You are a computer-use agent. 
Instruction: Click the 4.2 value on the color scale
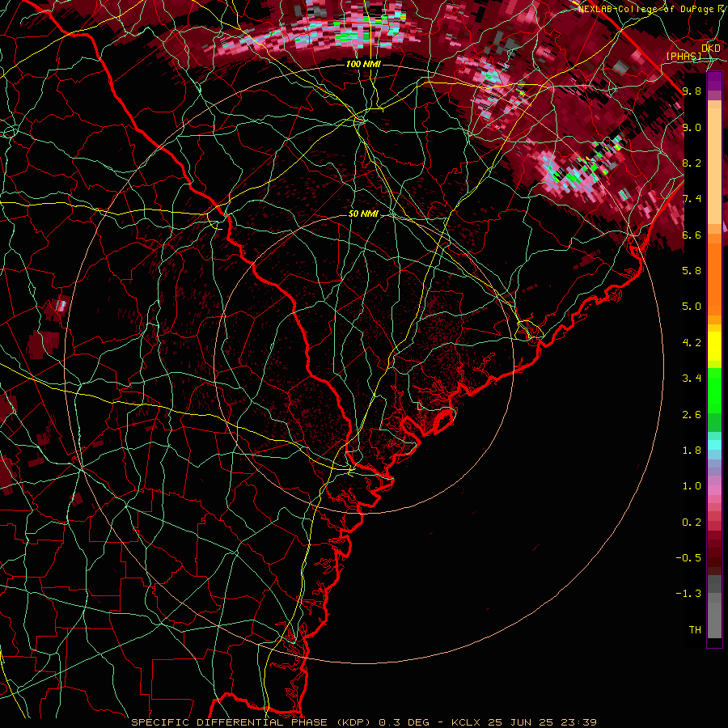click(x=692, y=343)
